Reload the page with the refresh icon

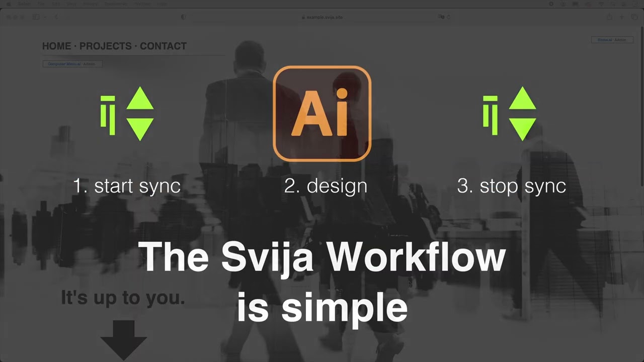(449, 17)
